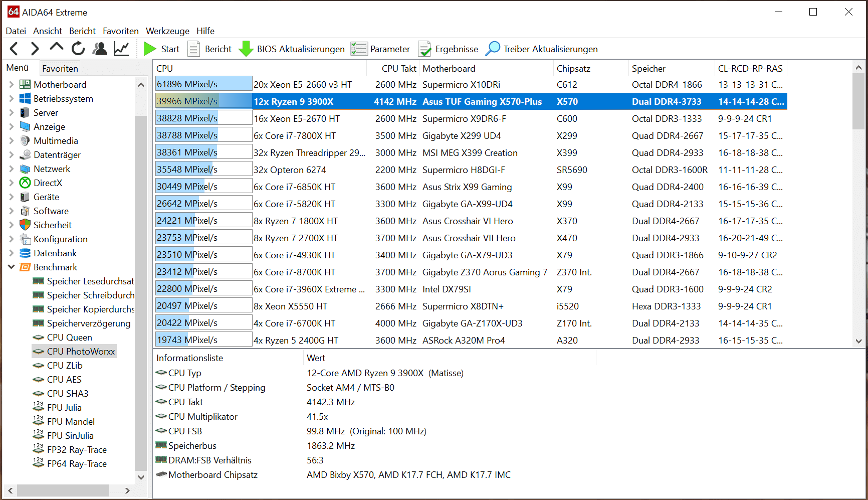
Task: Expand the Datenbank tree node
Action: (x=11, y=253)
